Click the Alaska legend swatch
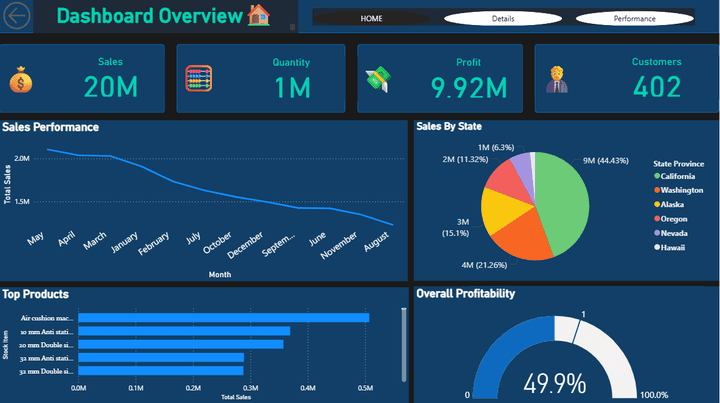720x403 pixels. pyautogui.click(x=657, y=204)
